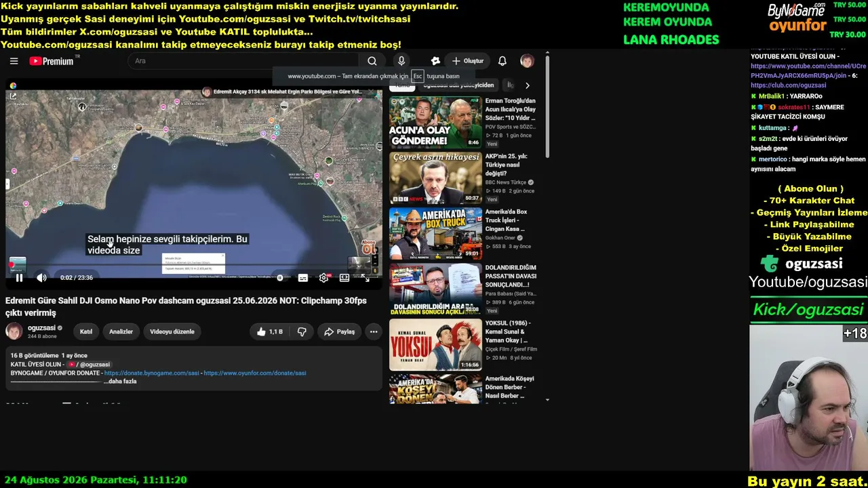Open Analizler analytics for the video
The height and width of the screenshot is (488, 868).
click(121, 331)
